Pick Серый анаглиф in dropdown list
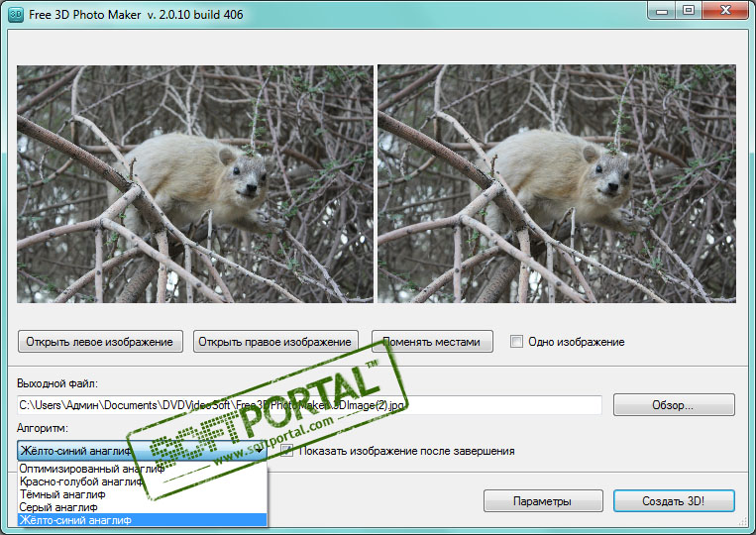 click(143, 507)
